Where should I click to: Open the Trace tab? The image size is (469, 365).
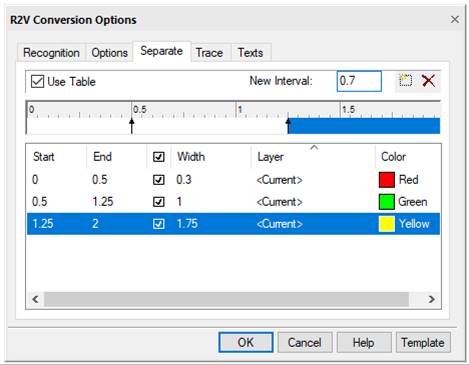(x=209, y=53)
